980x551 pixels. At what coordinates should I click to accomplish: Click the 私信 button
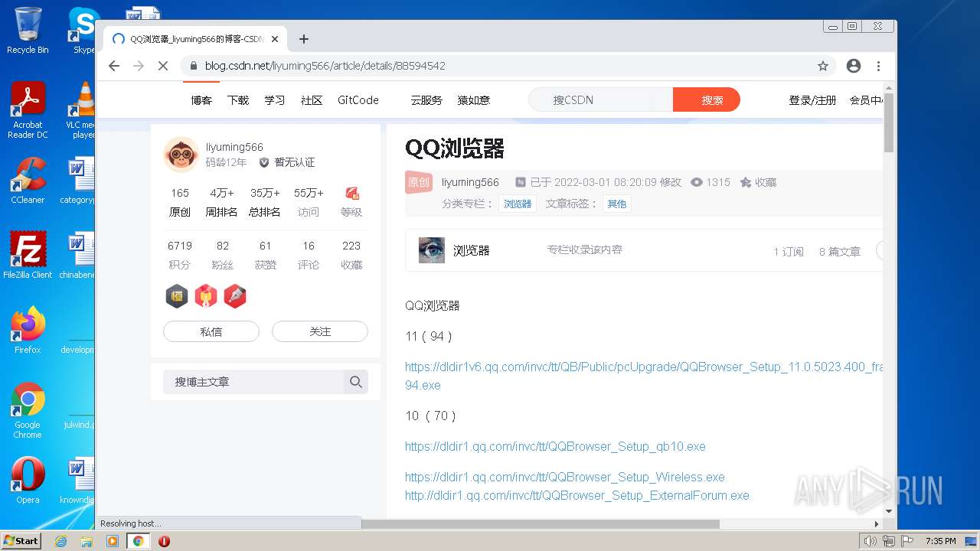click(x=211, y=331)
